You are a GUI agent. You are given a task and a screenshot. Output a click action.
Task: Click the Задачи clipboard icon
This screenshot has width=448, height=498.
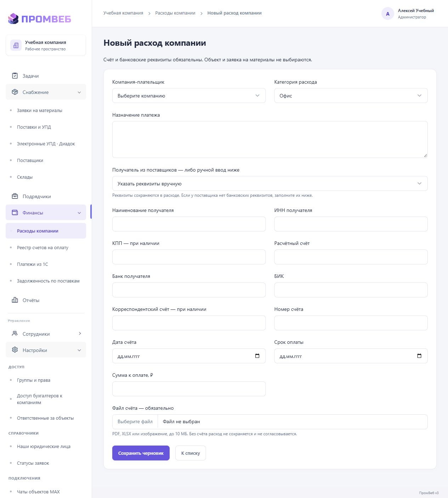coord(15,76)
